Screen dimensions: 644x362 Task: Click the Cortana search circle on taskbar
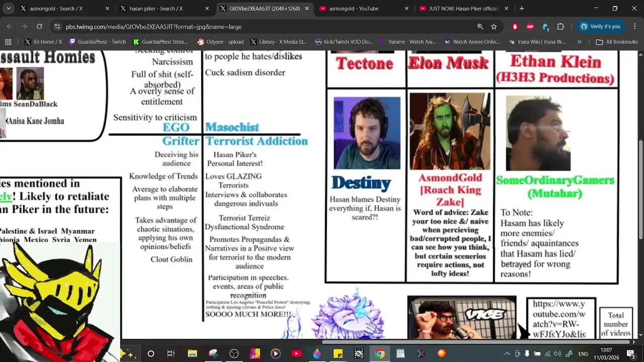coord(150,353)
